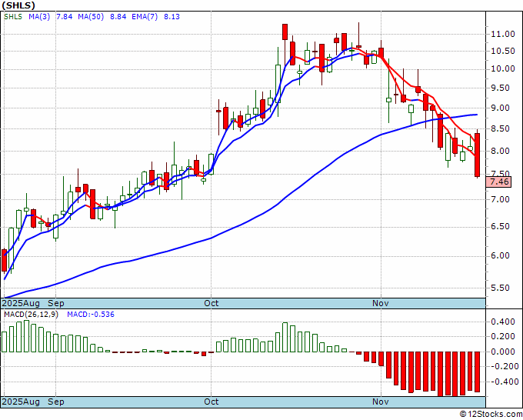
Task: Click the Oct label on price chart axis
Action: 212,303
